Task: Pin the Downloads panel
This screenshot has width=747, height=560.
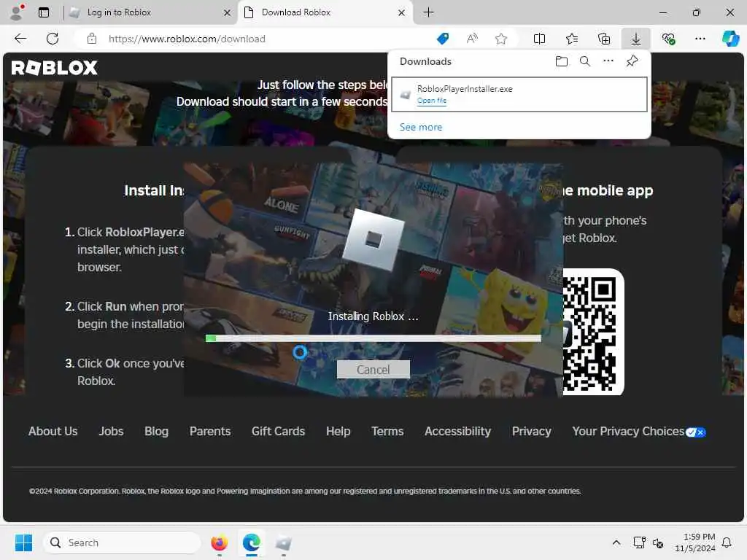Action: click(x=632, y=61)
